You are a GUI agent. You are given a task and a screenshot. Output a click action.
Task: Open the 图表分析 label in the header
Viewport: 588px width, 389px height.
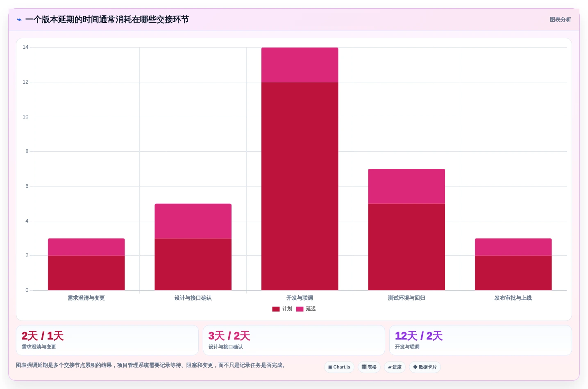560,20
